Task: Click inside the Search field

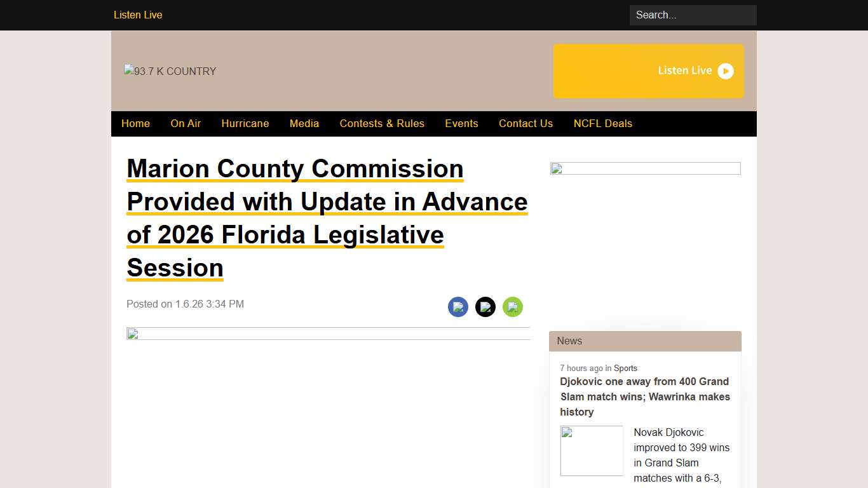Action: click(692, 15)
